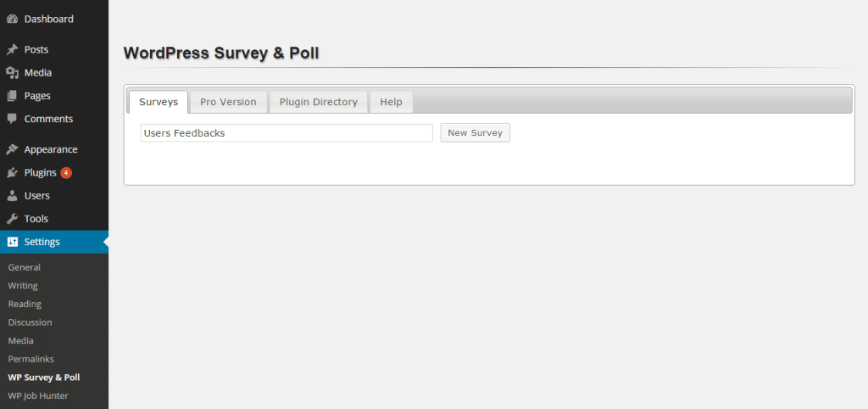
Task: Click the Media library icon
Action: (12, 73)
